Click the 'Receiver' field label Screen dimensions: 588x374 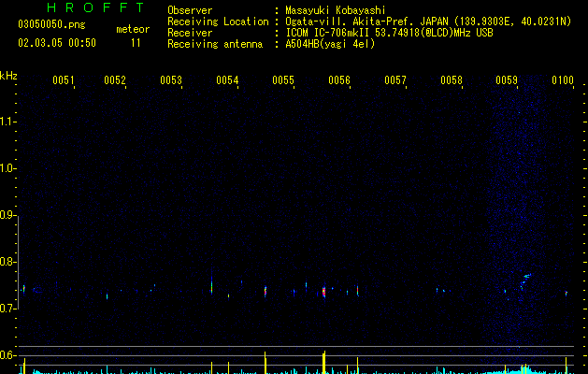[190, 33]
